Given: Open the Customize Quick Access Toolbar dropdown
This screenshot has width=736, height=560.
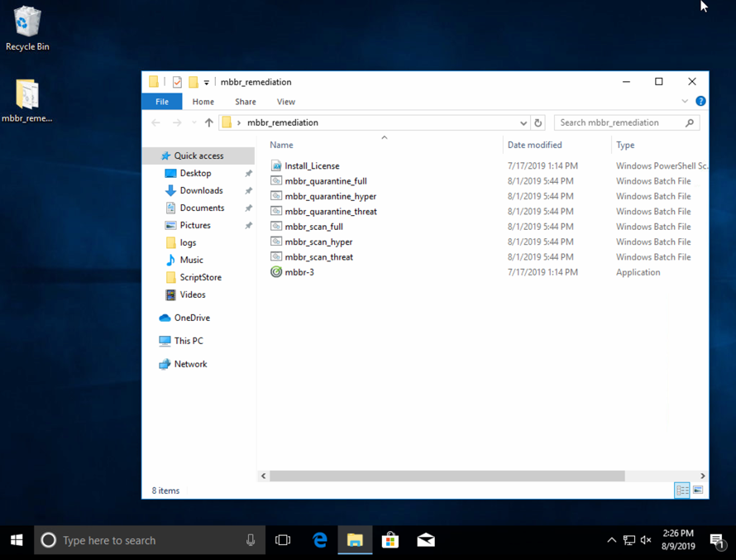Looking at the screenshot, I should click(206, 83).
